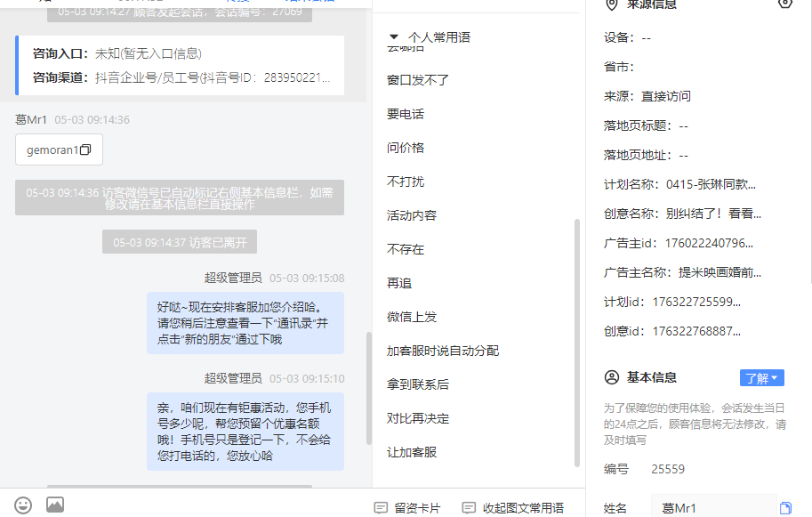Click the 创意id value
This screenshot has height=517, width=812.
click(x=696, y=331)
